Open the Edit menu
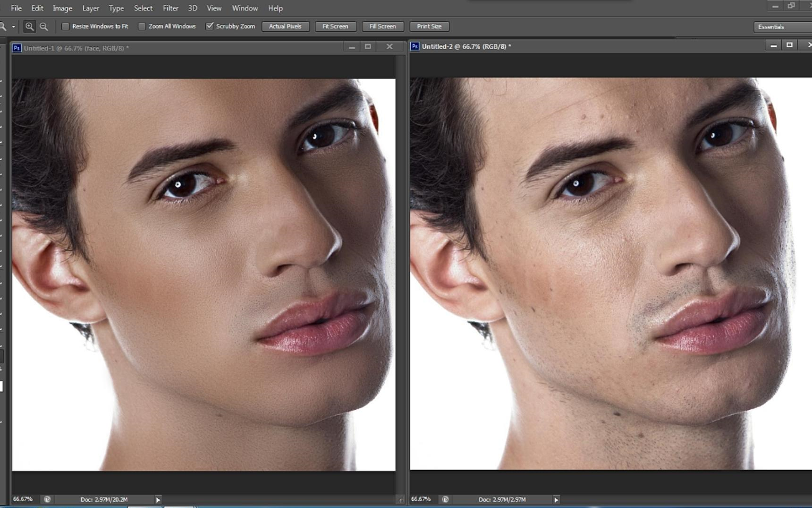 (37, 8)
